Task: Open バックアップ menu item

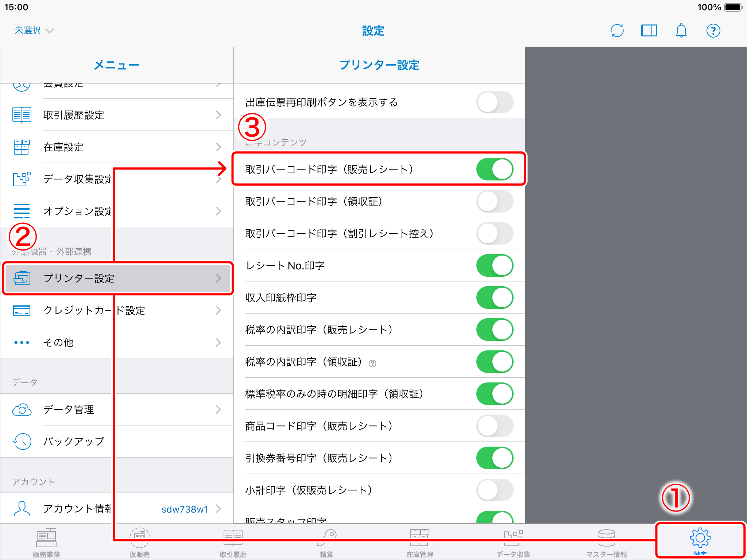Action: 117,441
